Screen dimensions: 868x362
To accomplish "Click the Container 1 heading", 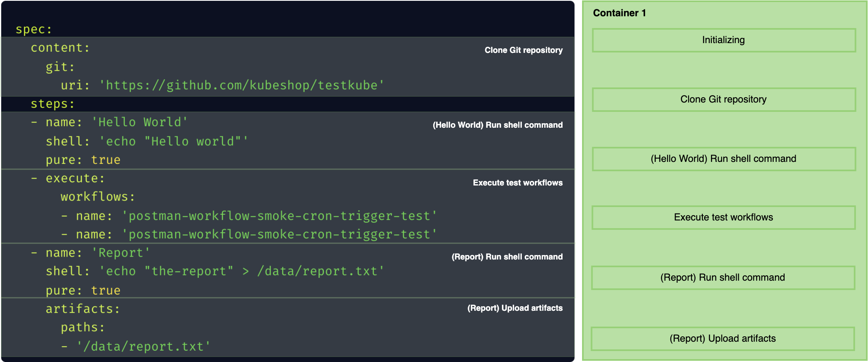I will point(619,13).
